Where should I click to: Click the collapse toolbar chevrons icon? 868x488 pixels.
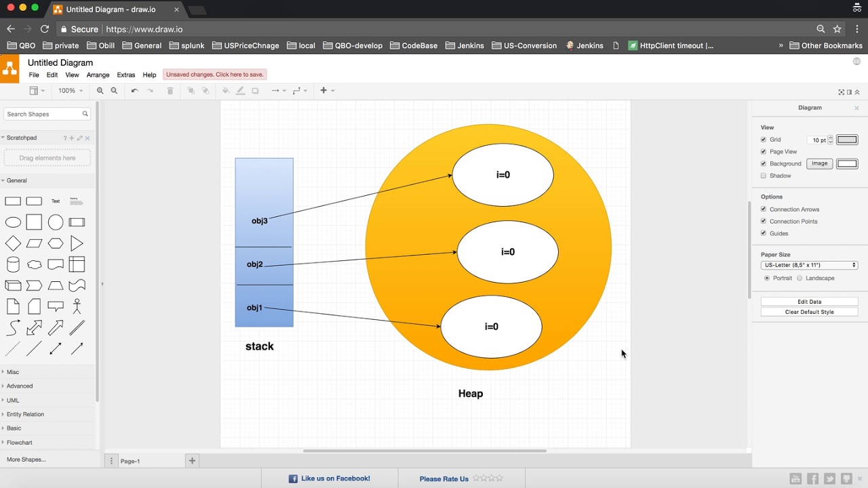point(857,92)
